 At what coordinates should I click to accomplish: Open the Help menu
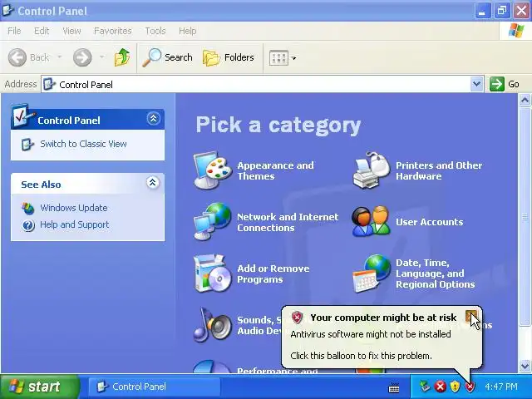[188, 31]
